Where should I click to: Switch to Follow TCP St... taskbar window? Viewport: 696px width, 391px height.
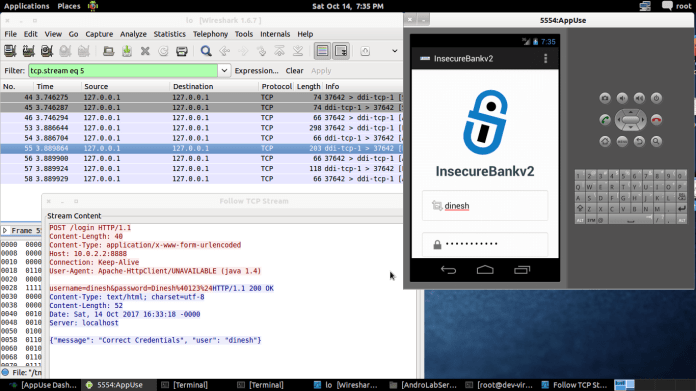pos(574,385)
